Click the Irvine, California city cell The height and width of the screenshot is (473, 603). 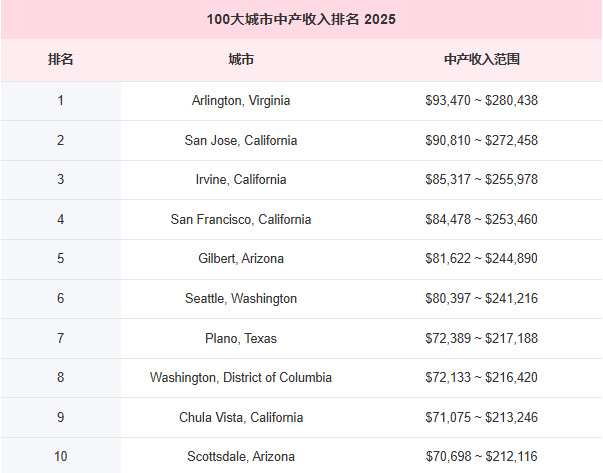coord(241,180)
